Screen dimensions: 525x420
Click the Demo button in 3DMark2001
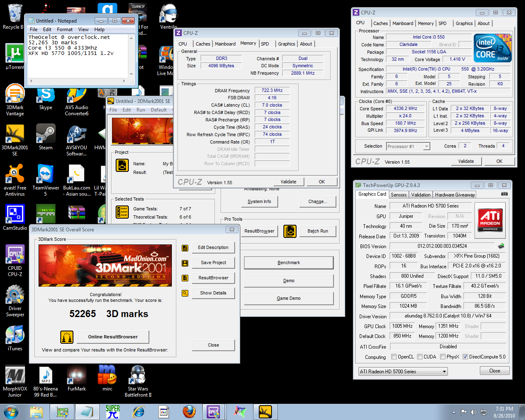coord(289,281)
